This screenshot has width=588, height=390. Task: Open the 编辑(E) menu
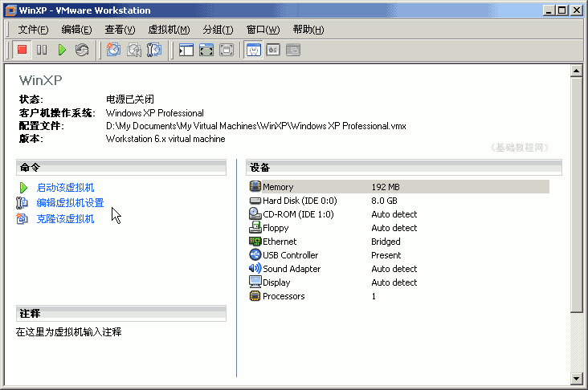76,29
